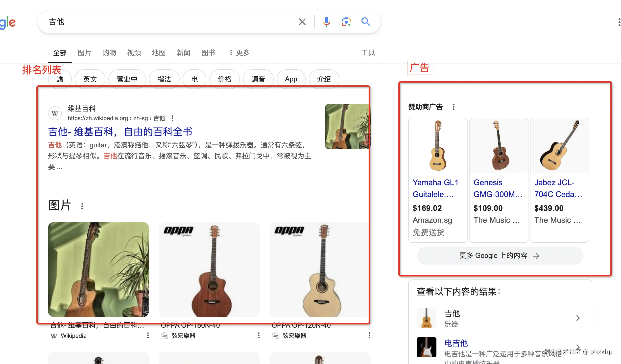Screen dimensions: 621x364
Task: Click the blue magnifier search icon
Action: (x=365, y=22)
